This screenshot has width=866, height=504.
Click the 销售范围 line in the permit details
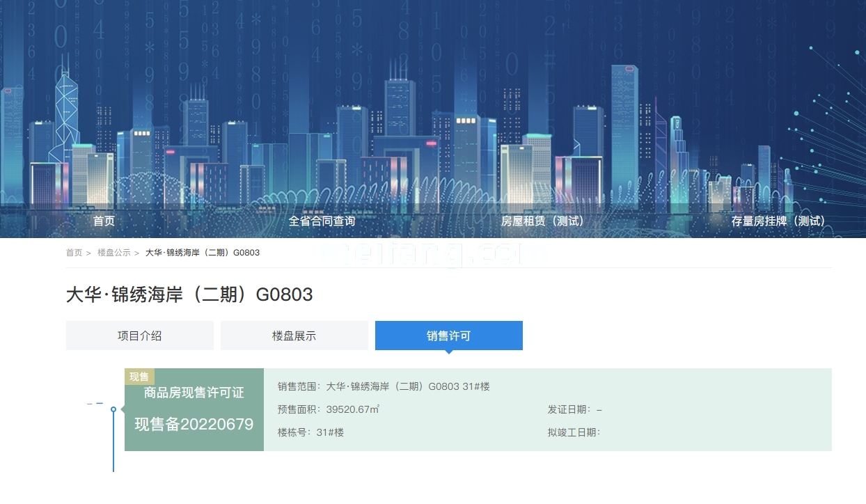tap(384, 386)
